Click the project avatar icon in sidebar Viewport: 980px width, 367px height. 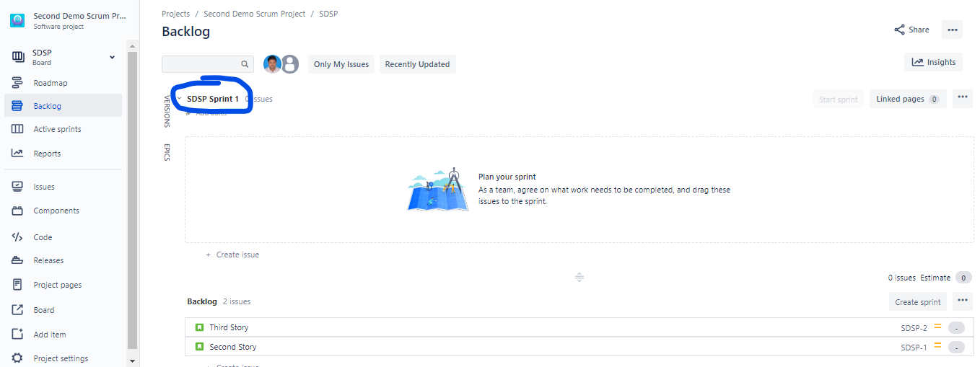17,20
